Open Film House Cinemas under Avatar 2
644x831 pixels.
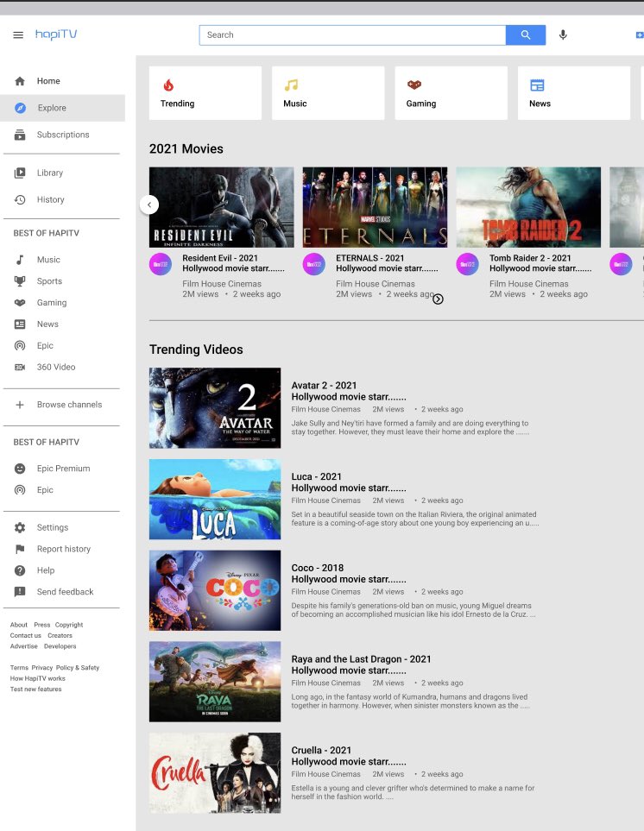(325, 409)
